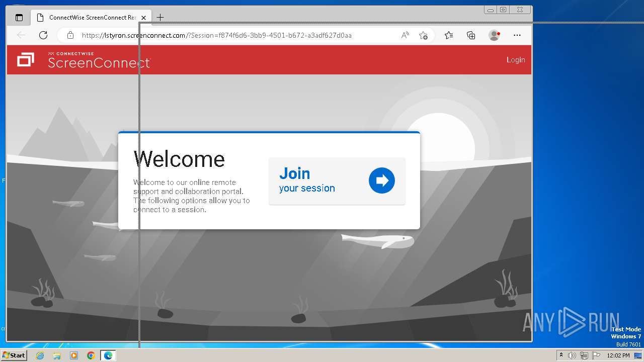Screen dimensions: 644x362
Task: Open Windows Media Player from taskbar
Action: point(74,355)
